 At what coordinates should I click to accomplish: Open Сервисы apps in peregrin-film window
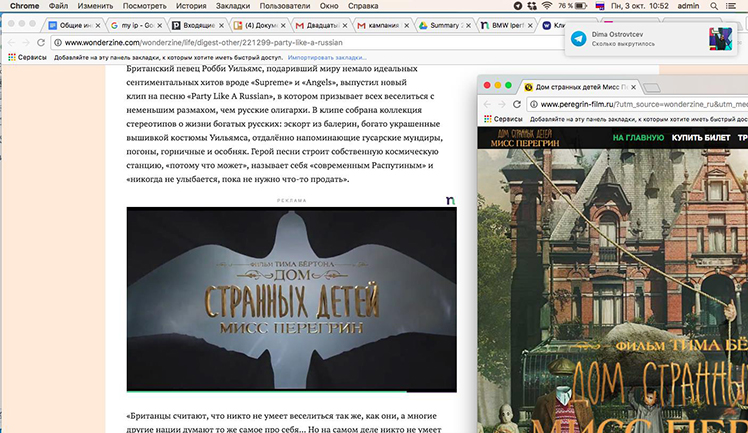503,119
